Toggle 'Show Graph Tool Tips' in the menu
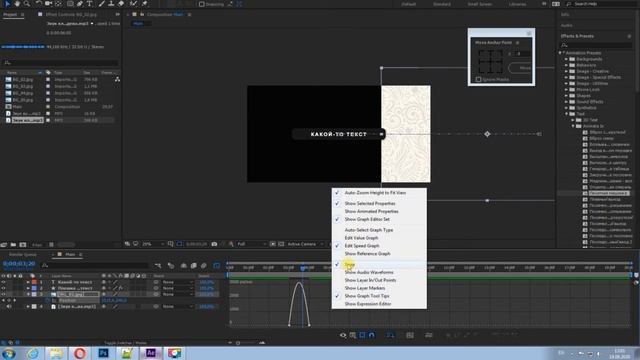 click(367, 296)
